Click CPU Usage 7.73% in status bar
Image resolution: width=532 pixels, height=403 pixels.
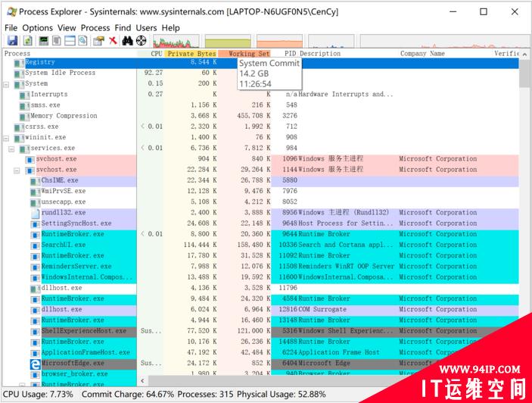(x=38, y=395)
